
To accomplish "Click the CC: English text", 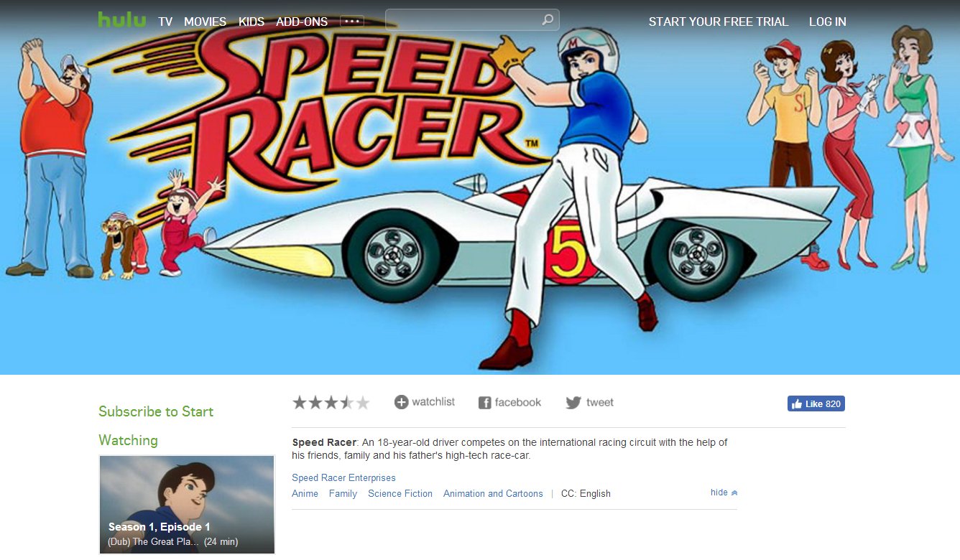I will [x=586, y=493].
